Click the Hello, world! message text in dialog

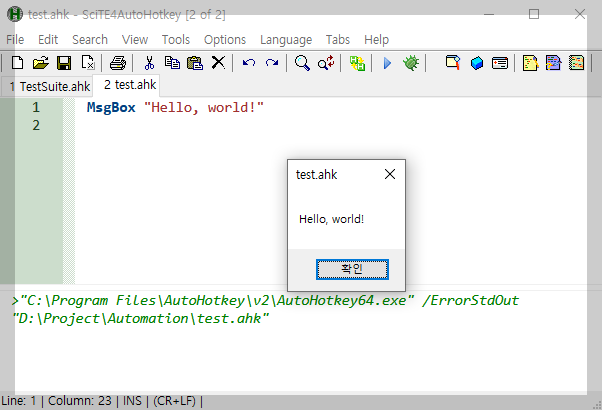[331, 219]
